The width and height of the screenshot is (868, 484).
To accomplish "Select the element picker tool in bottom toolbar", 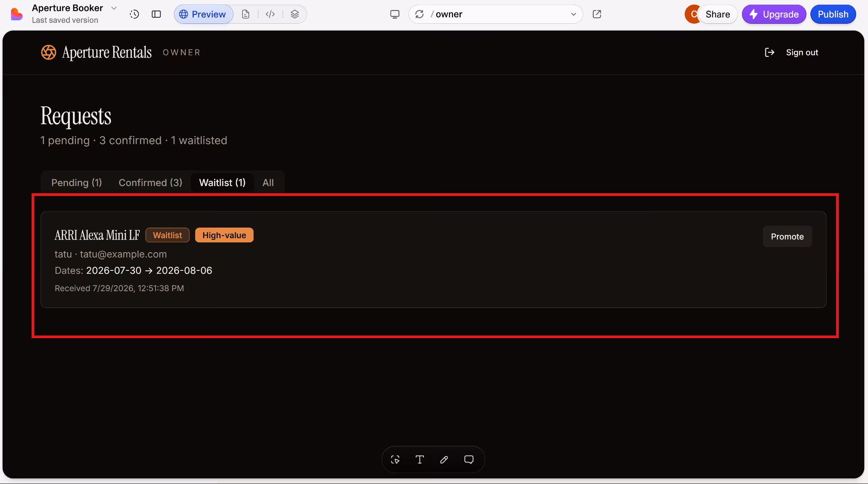I will 395,459.
